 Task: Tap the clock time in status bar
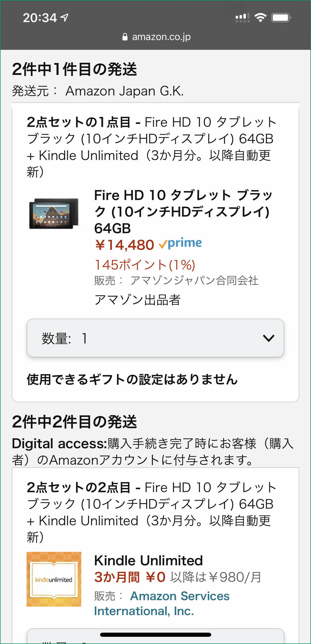pos(40,18)
